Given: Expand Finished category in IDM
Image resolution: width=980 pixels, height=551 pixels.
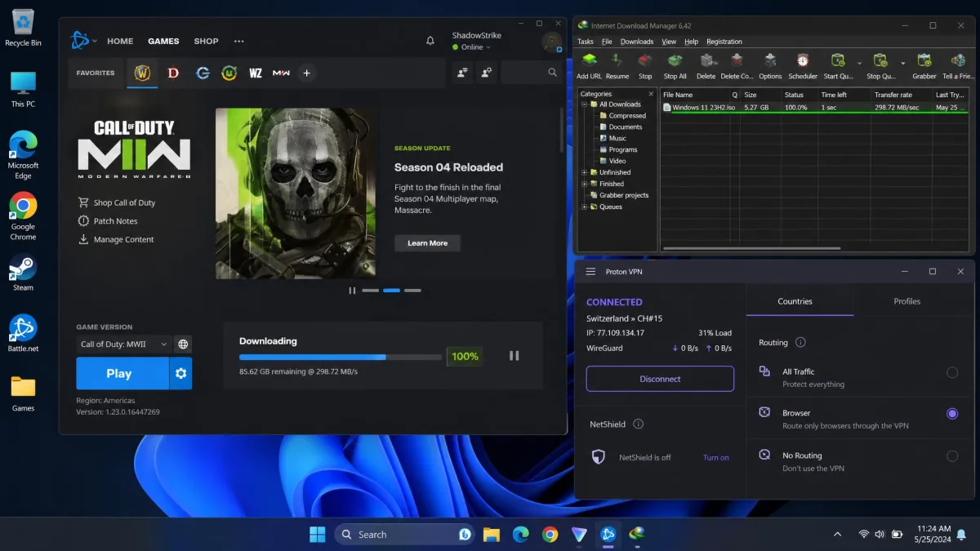Looking at the screenshot, I should pyautogui.click(x=584, y=184).
